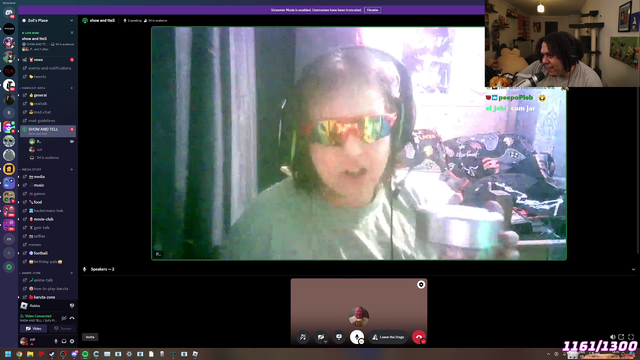
Task: Click the Invite button
Action: point(90,337)
